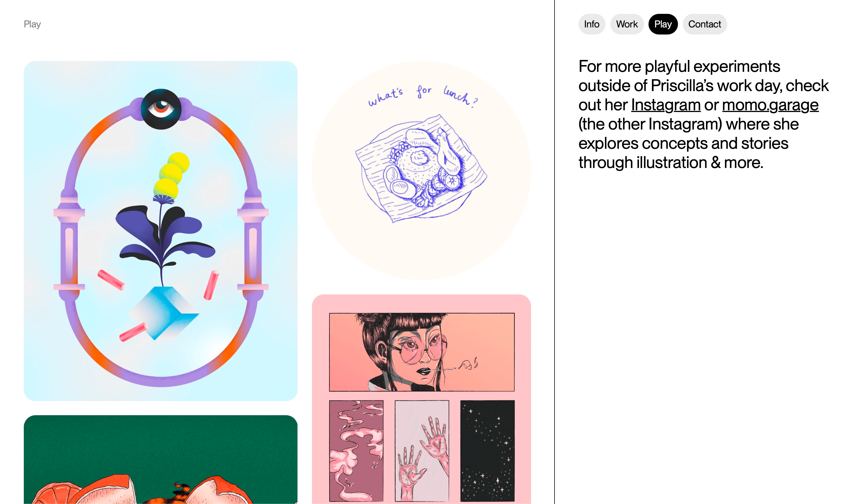Click the pink hands comic panel
The width and height of the screenshot is (856, 504).
[x=422, y=451]
